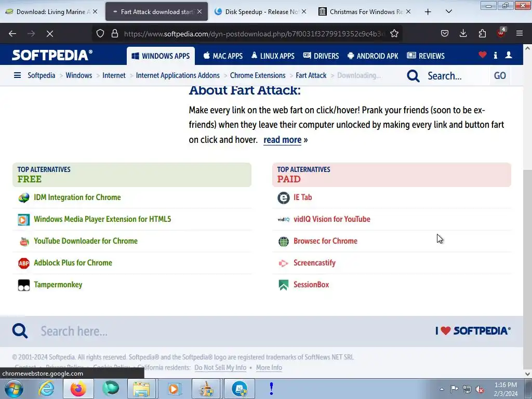Click the Browsec globe icon

click(x=283, y=241)
